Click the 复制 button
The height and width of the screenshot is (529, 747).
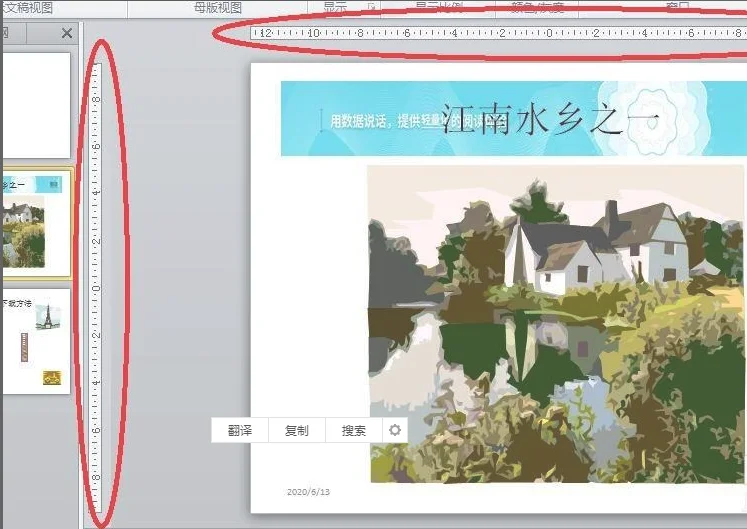point(297,431)
